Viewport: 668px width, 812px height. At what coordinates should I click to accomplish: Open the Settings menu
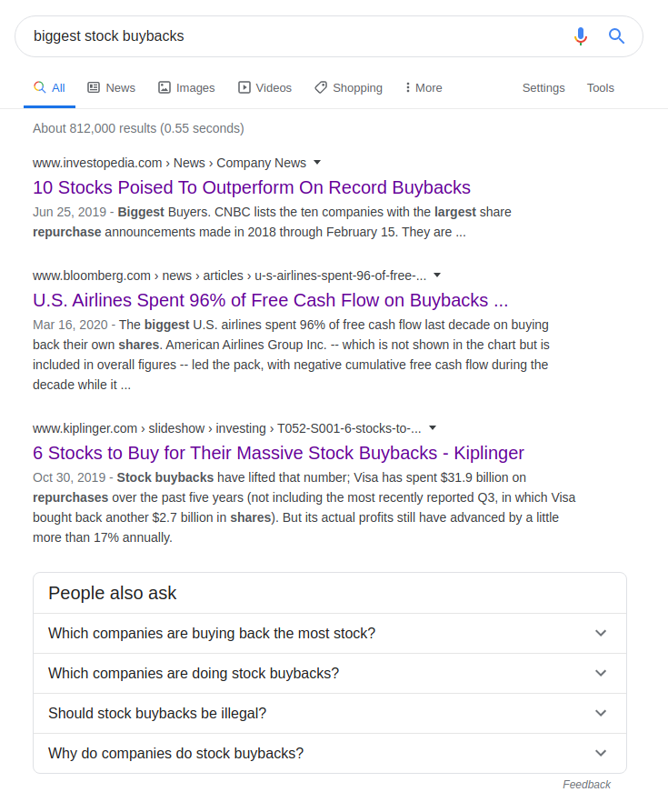point(543,87)
